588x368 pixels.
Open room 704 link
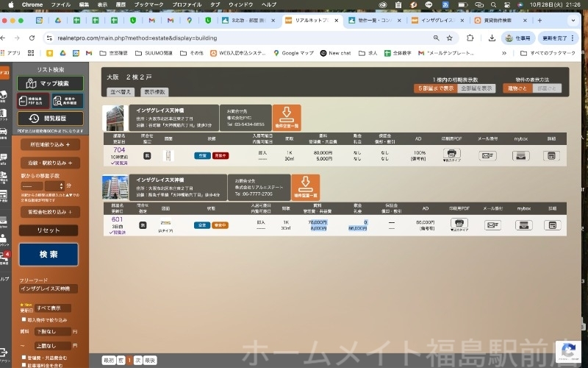(x=119, y=150)
